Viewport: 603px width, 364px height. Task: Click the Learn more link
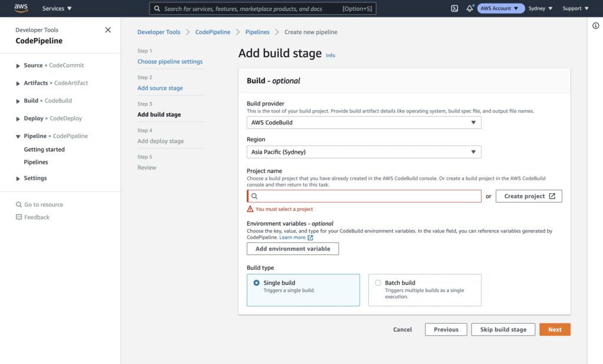coord(292,237)
